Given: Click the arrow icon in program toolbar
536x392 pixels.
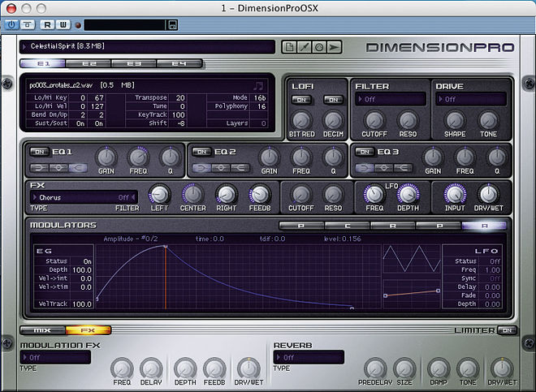Looking at the screenshot, I should tap(335, 47).
